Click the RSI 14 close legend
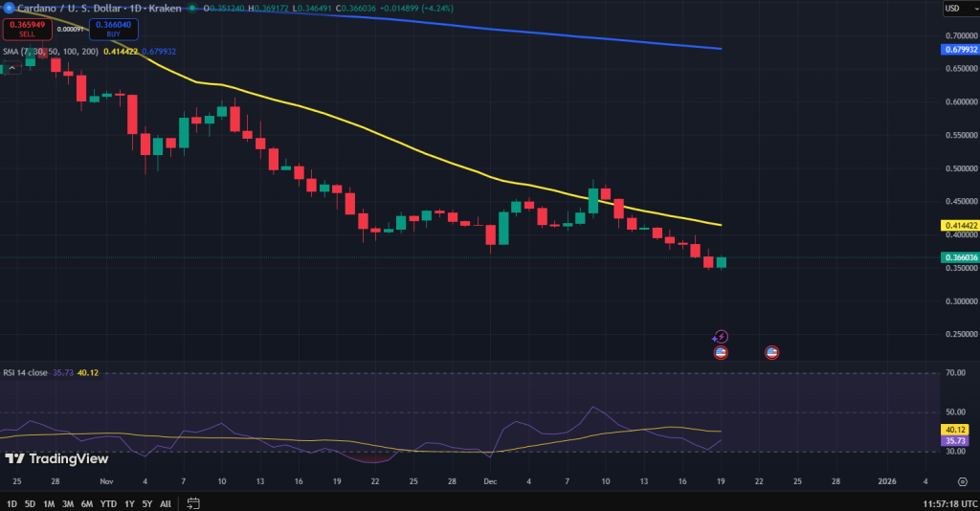980x511 pixels. [x=25, y=372]
